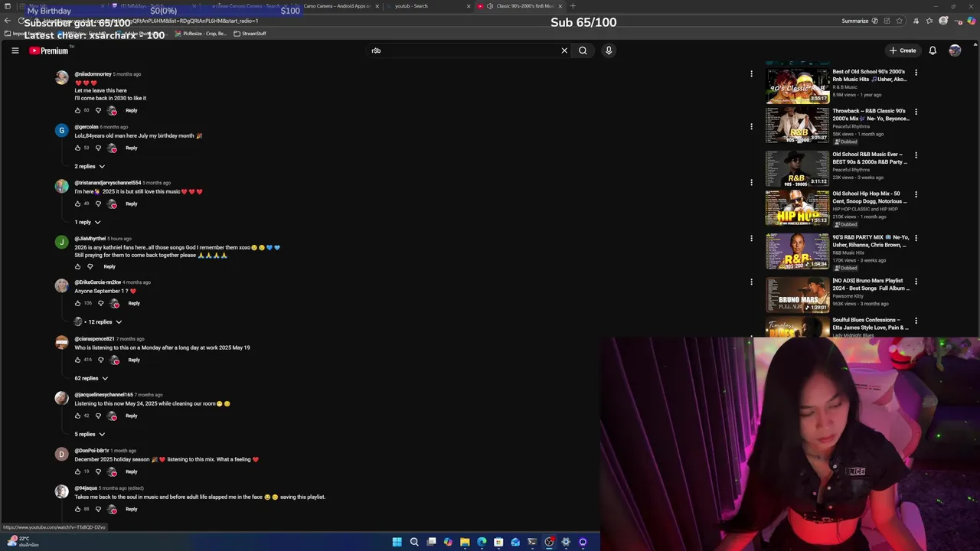The width and height of the screenshot is (980, 551).
Task: Open 'Soulful Blues Confessions – Etta James' video
Action: tap(870, 324)
